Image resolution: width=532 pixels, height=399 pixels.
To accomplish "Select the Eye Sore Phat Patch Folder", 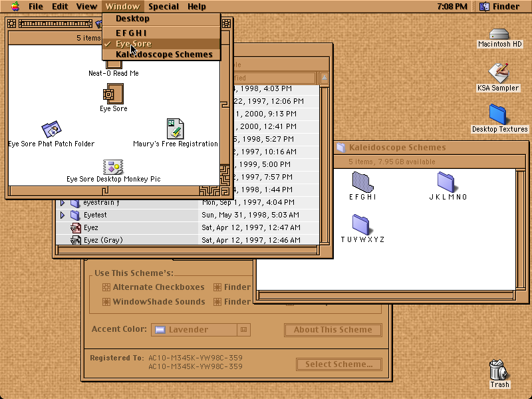I will (x=51, y=129).
